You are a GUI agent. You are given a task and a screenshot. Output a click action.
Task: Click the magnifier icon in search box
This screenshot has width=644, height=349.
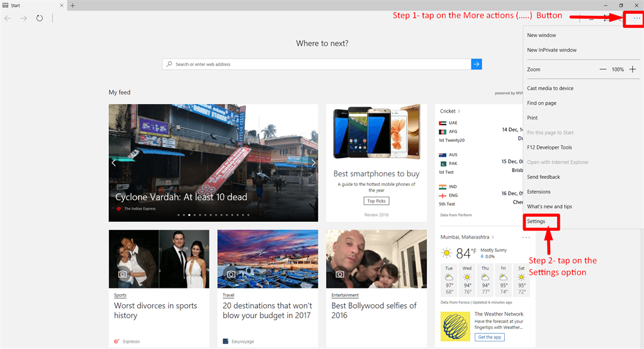[169, 64]
